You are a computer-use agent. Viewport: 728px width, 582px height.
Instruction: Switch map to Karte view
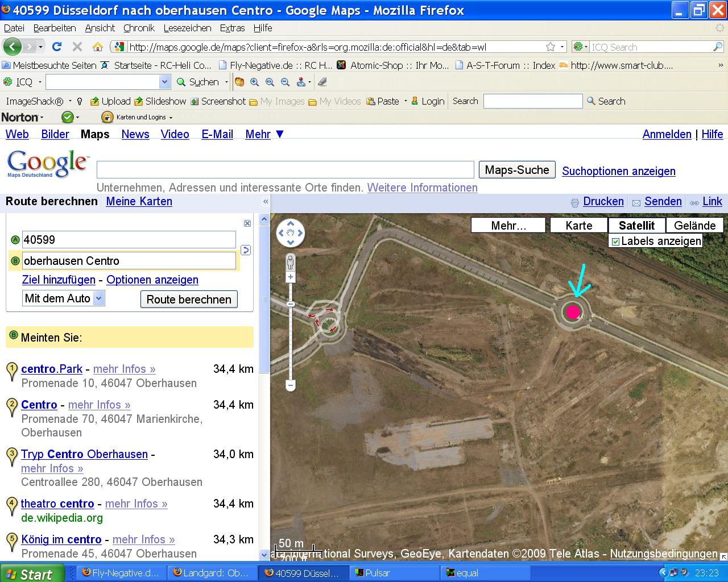pyautogui.click(x=578, y=226)
